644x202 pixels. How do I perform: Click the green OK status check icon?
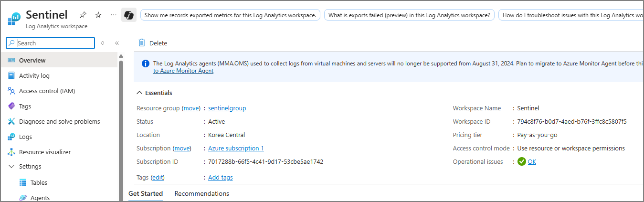point(522,161)
